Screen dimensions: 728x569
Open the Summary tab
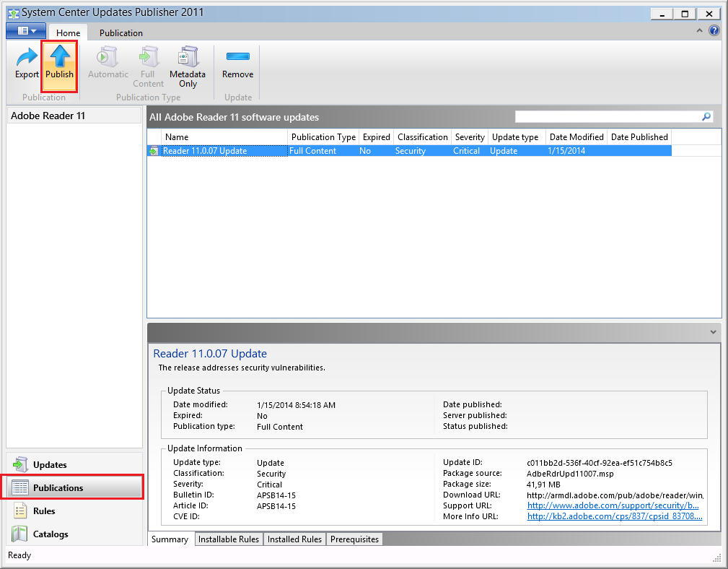(x=170, y=539)
